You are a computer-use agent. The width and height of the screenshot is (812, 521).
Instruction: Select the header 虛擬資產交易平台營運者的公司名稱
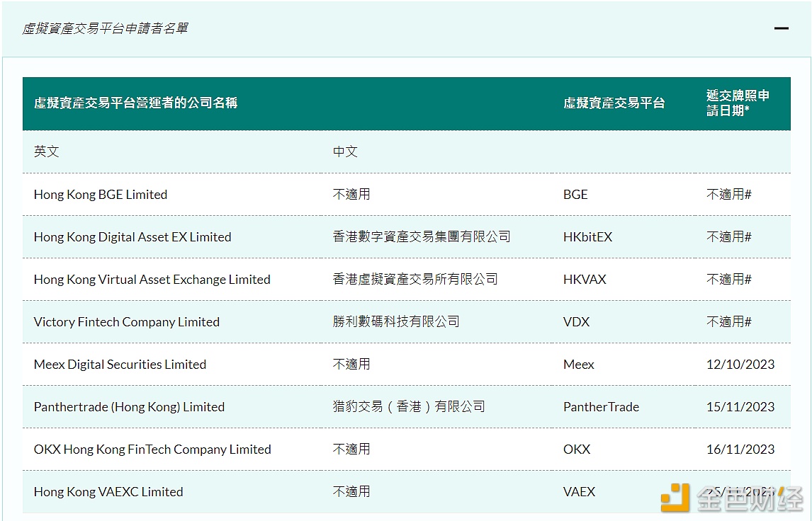point(135,103)
